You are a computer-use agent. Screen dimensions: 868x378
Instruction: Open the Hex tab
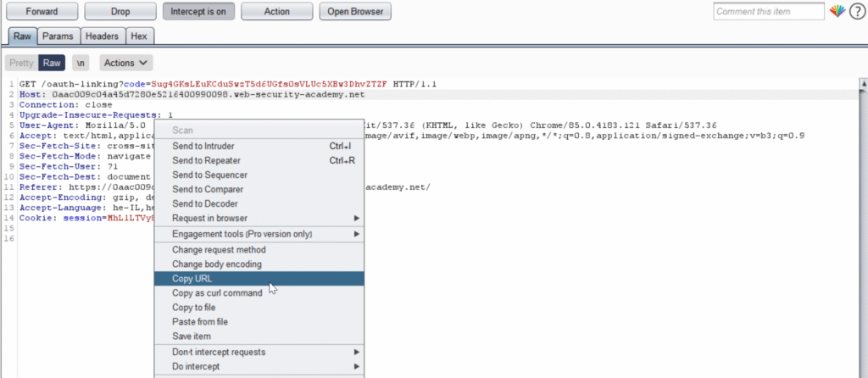point(138,36)
